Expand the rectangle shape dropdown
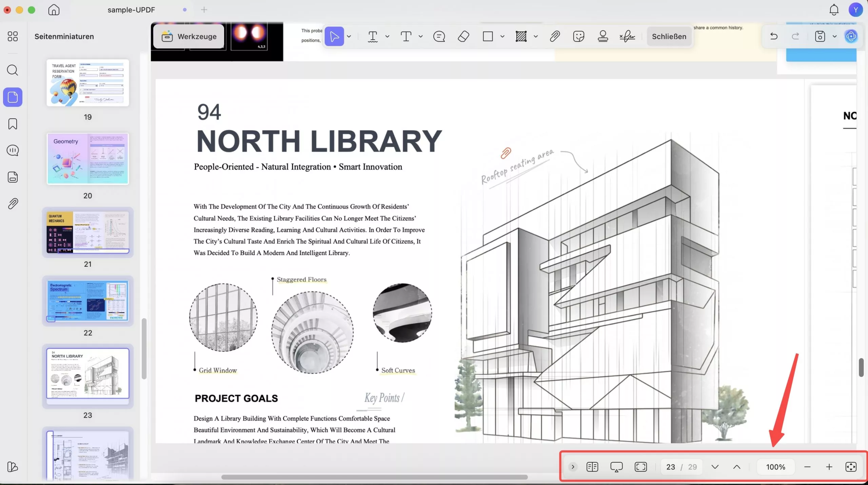 (x=502, y=36)
